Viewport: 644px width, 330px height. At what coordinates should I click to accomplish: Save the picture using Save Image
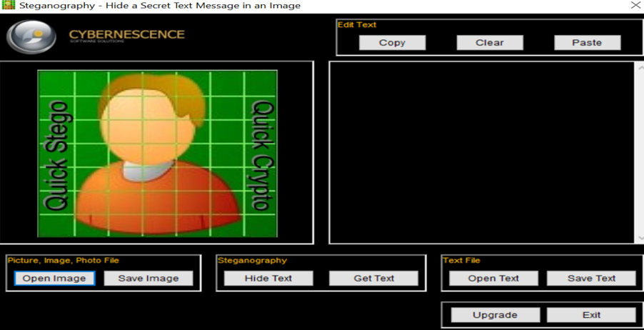[149, 279]
